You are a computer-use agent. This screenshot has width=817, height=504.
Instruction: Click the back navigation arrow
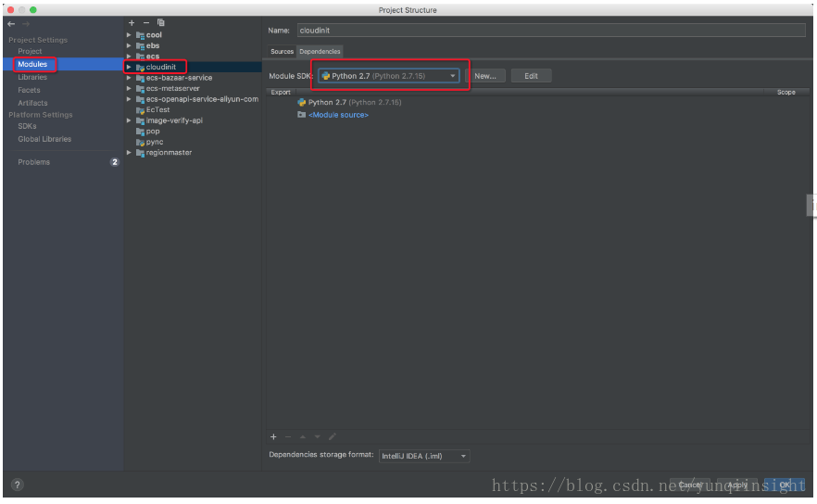click(11, 24)
